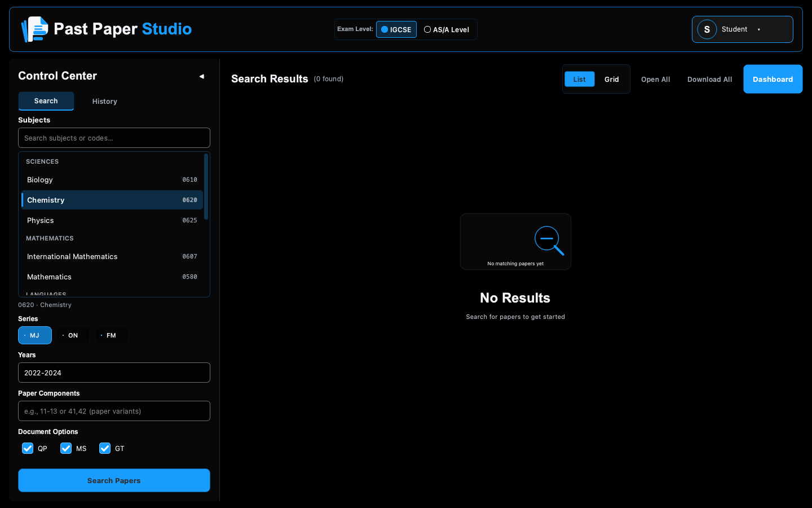Switch to the History tab
Viewport: 812px width, 508px height.
pyautogui.click(x=105, y=102)
